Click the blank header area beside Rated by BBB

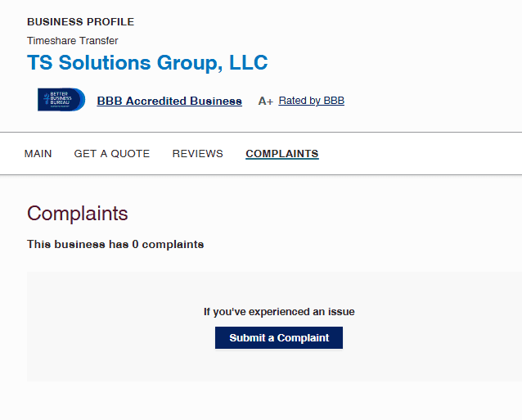coord(434,101)
